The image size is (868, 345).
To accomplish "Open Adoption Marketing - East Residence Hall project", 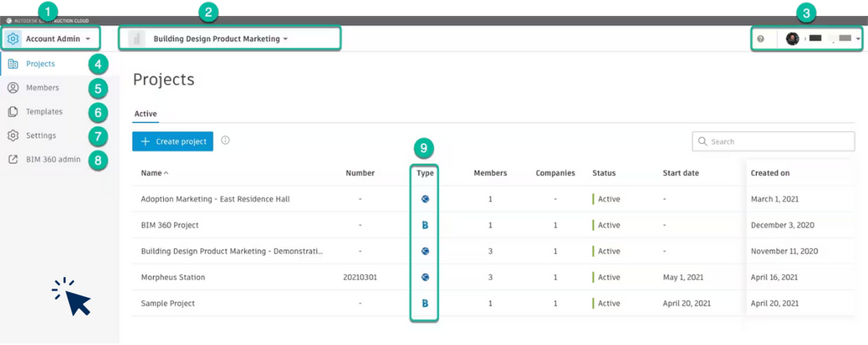I will pos(215,199).
